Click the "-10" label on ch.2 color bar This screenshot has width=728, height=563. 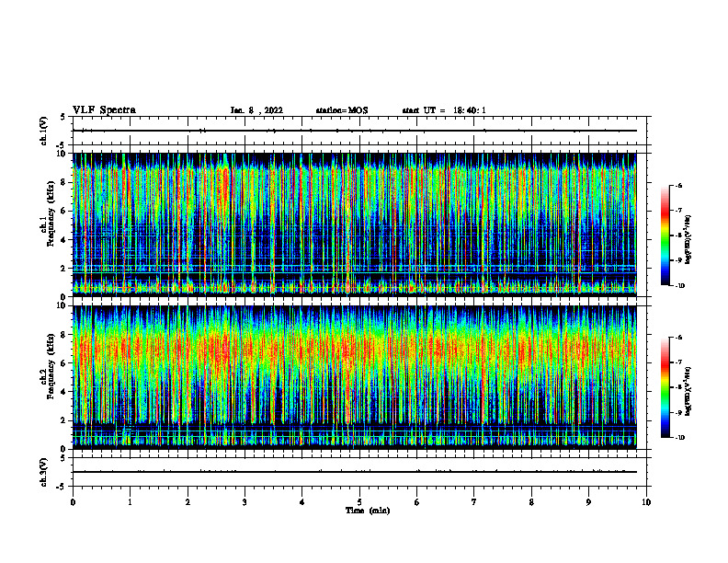[679, 438]
